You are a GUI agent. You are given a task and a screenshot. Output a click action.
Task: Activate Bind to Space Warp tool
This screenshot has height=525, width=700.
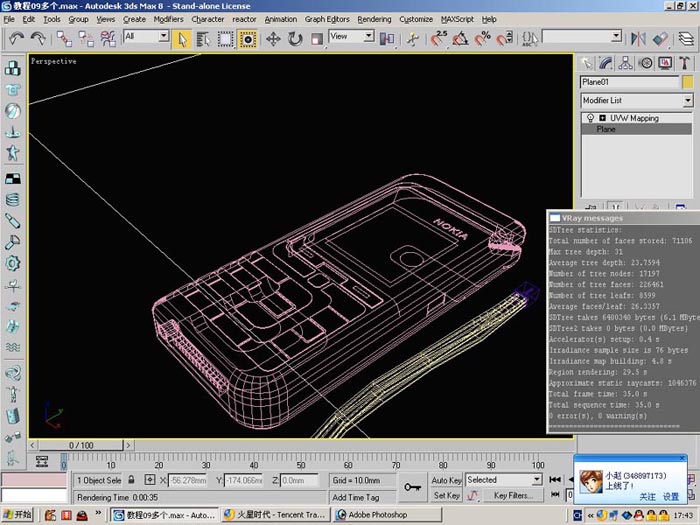pos(108,39)
